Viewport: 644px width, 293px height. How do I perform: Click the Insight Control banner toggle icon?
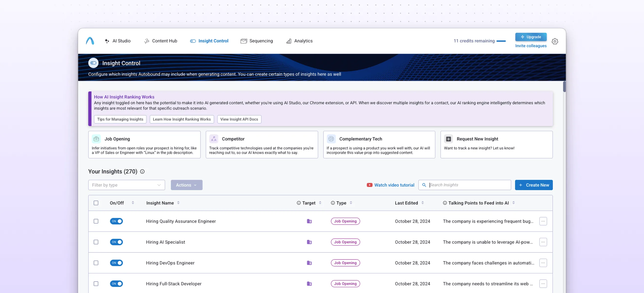point(93,63)
